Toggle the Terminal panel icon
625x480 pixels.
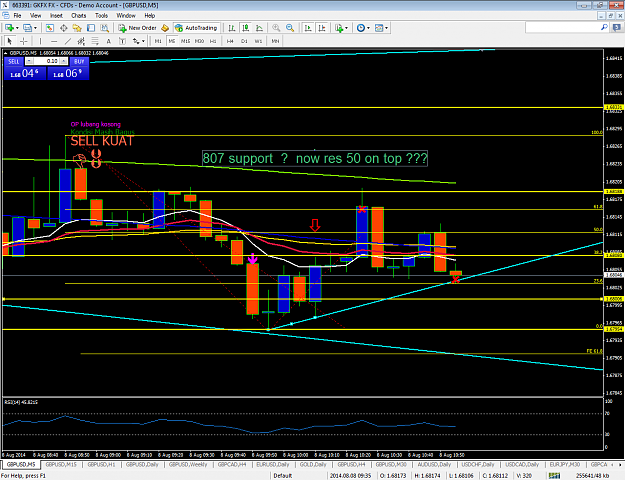click(91, 28)
